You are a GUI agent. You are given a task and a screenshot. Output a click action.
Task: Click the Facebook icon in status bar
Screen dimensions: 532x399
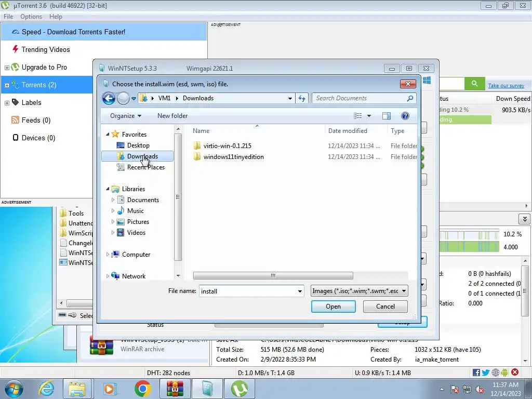(x=476, y=373)
